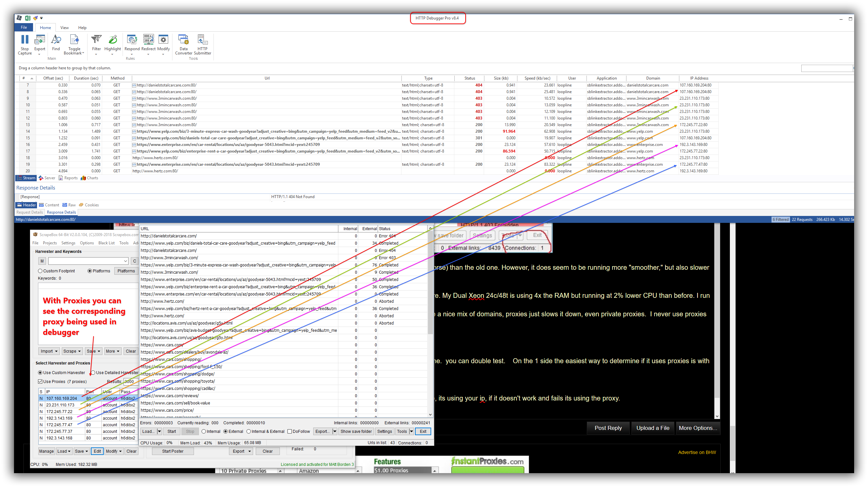Click the Url column header
Image resolution: width=868 pixels, height=487 pixels.
267,79
